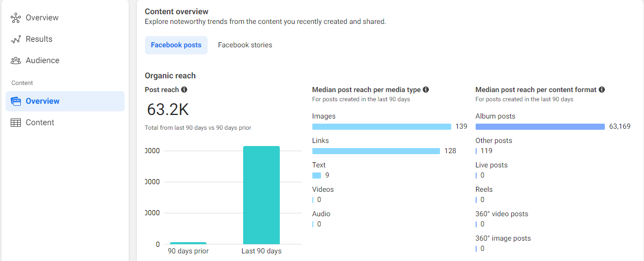
Task: Open the Results section in sidebar
Action: point(39,39)
